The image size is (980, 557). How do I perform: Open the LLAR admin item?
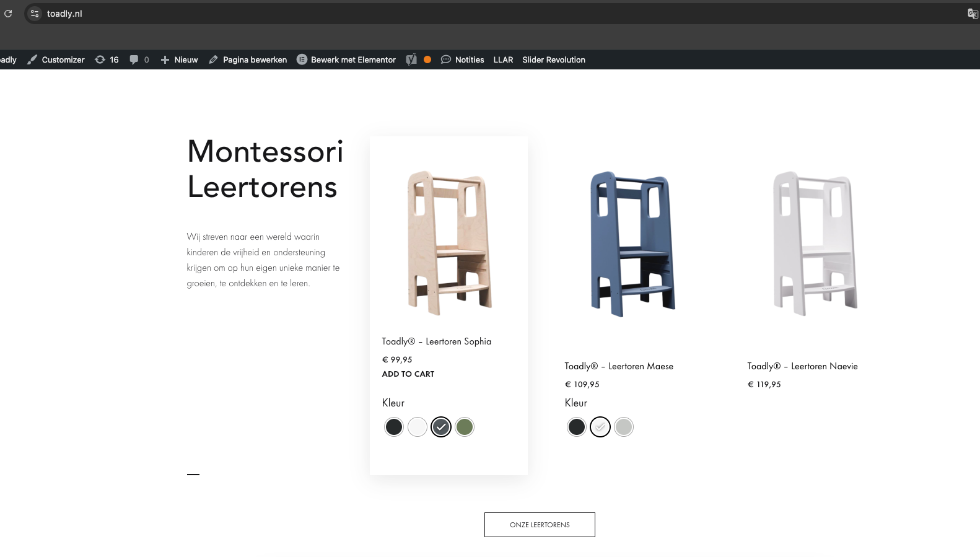tap(503, 59)
